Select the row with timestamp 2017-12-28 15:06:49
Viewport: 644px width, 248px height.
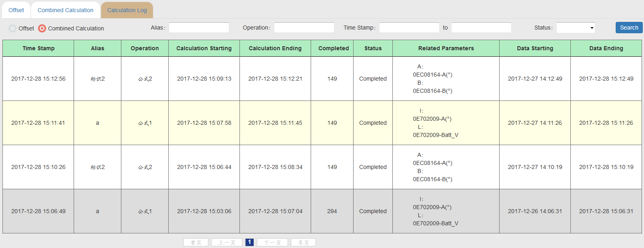(x=322, y=211)
